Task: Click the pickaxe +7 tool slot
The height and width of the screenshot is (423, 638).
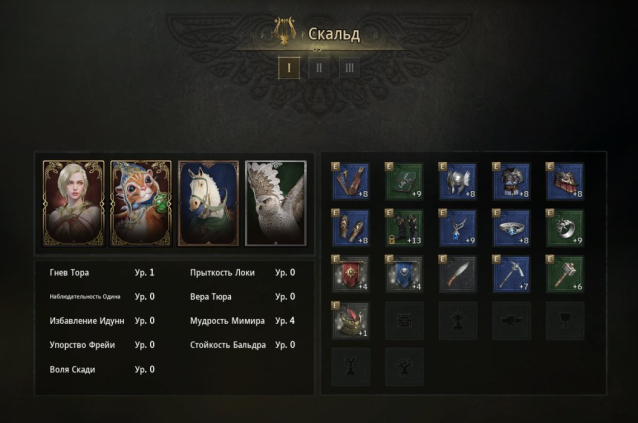Action: pyautogui.click(x=511, y=274)
